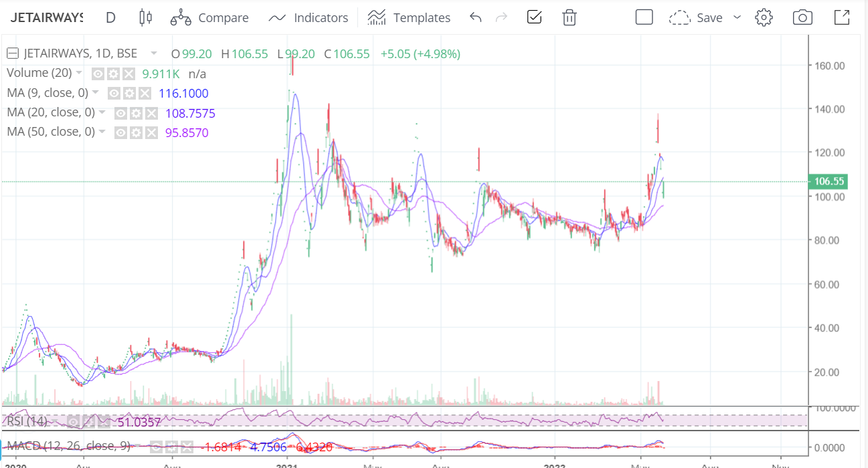The image size is (868, 468).
Task: Click the trash delete icon
Action: (x=570, y=17)
